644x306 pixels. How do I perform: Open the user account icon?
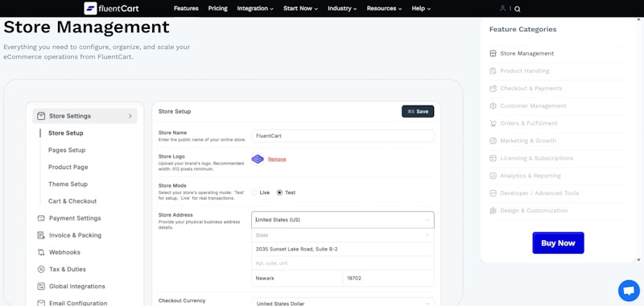502,8
